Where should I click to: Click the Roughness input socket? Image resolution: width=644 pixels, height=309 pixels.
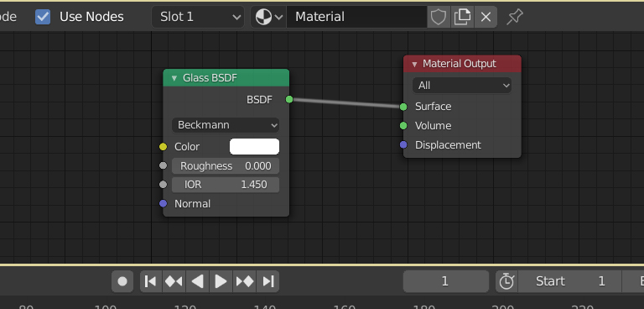pyautogui.click(x=163, y=165)
